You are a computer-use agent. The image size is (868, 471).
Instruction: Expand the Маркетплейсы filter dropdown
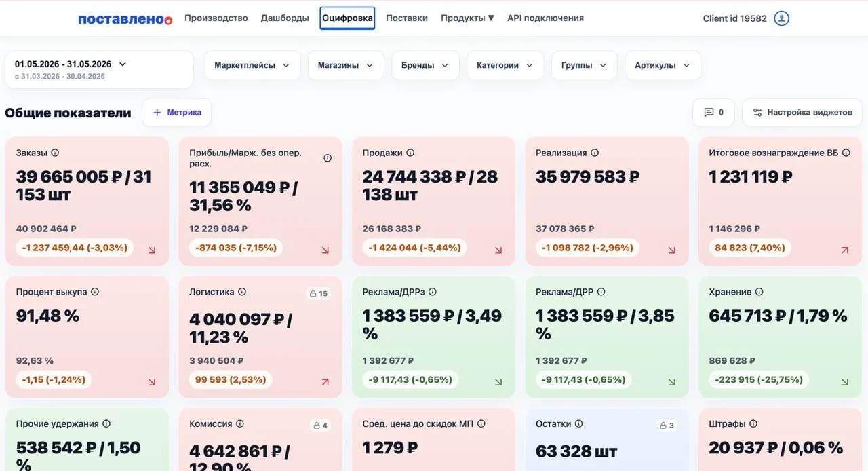[x=252, y=65]
